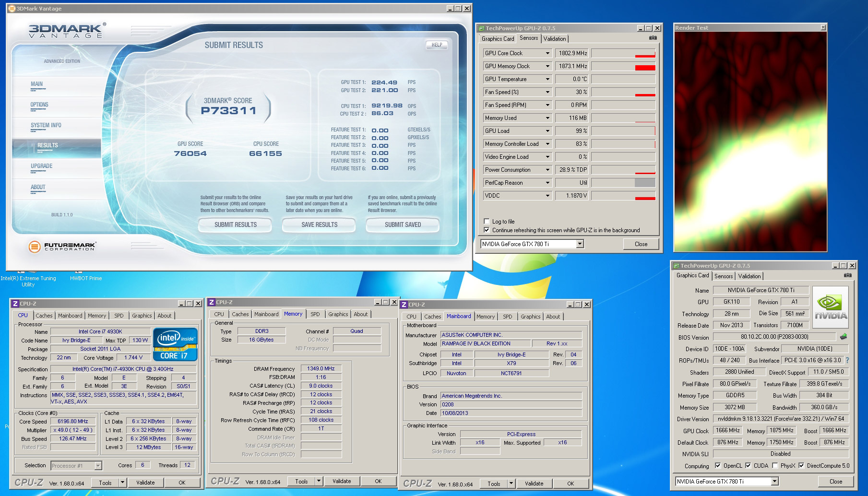Open the SPD tab in CPU-Z Memory window
Viewport: 868px width, 496px height.
315,314
